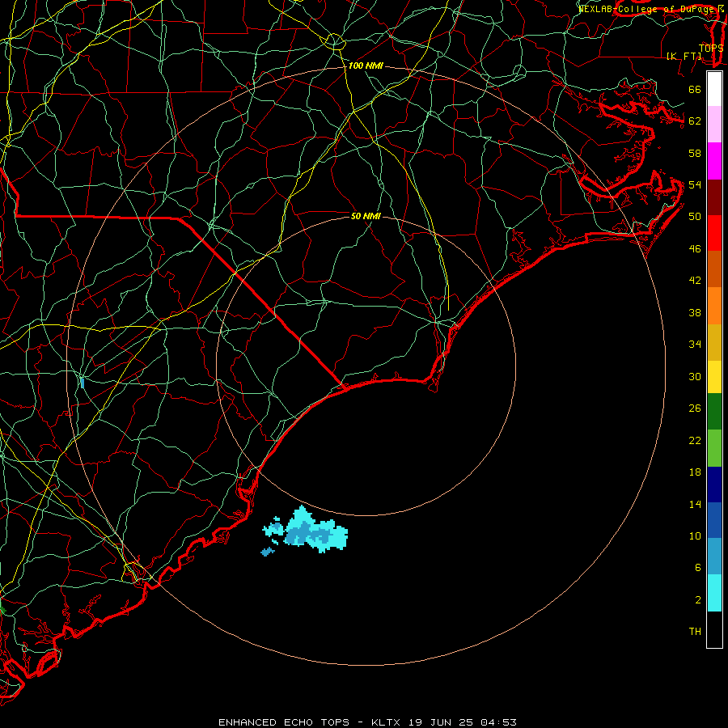Click the small blue echo on western range ring
Screen dimensions: 728x728
point(83,383)
